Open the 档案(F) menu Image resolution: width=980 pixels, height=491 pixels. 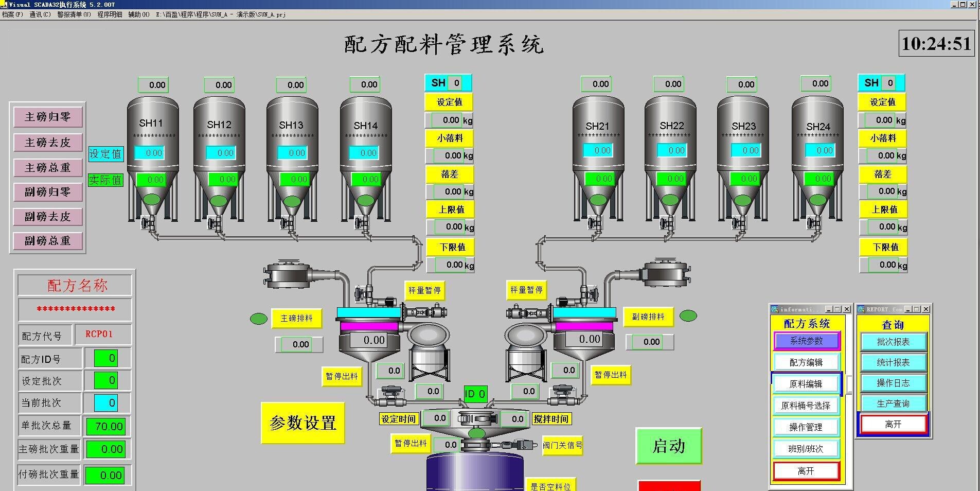pyautogui.click(x=12, y=14)
